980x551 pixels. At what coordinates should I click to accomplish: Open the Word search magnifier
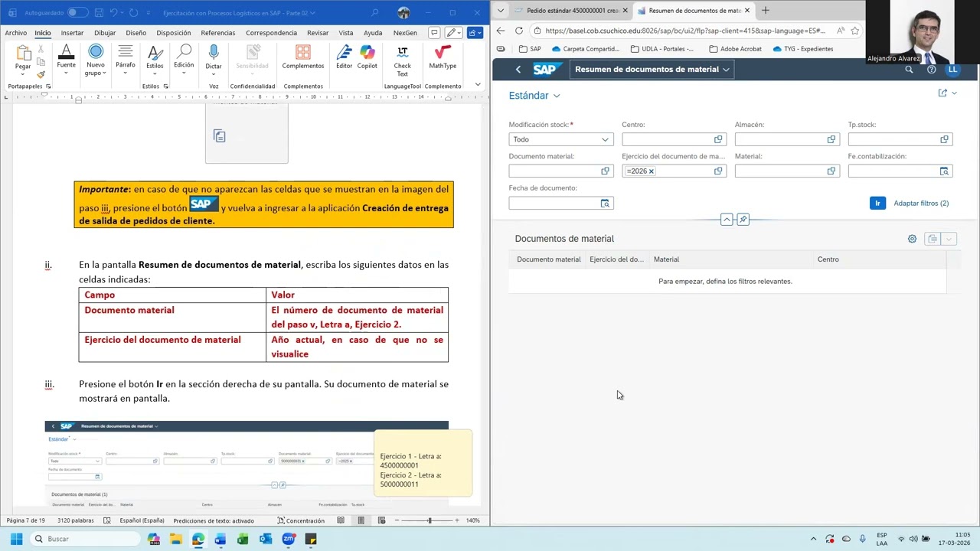coord(374,13)
